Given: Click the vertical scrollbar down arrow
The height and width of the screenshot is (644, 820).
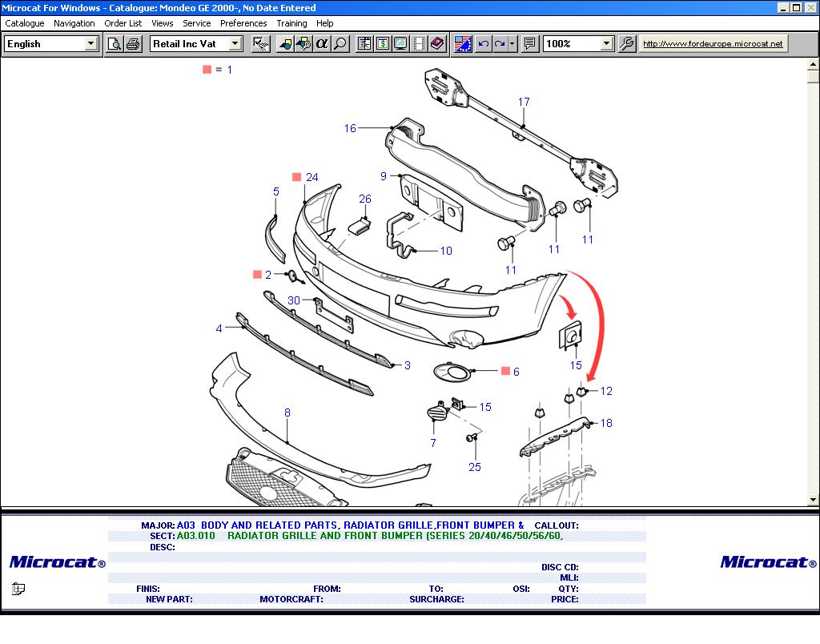Looking at the screenshot, I should [814, 500].
